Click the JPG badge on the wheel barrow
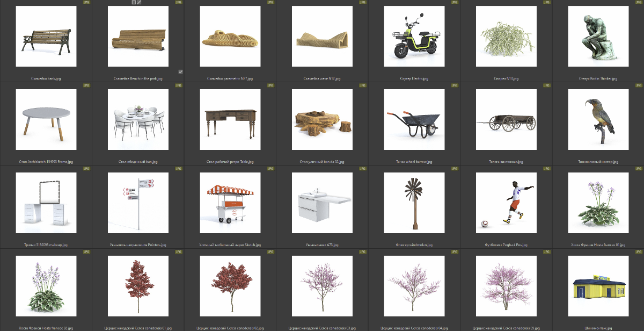The image size is (644, 331). pyautogui.click(x=455, y=85)
